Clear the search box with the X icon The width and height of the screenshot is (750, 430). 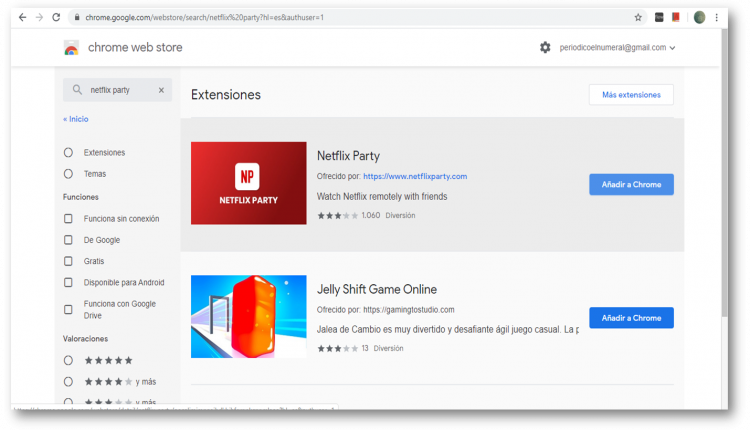tap(161, 90)
